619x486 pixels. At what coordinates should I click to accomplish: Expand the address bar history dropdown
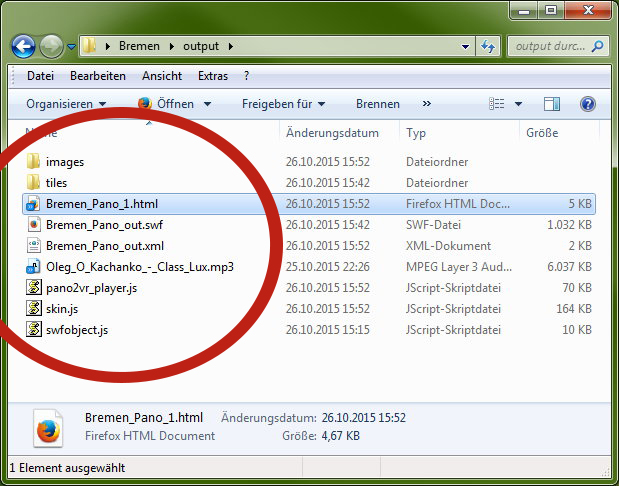tap(465, 46)
